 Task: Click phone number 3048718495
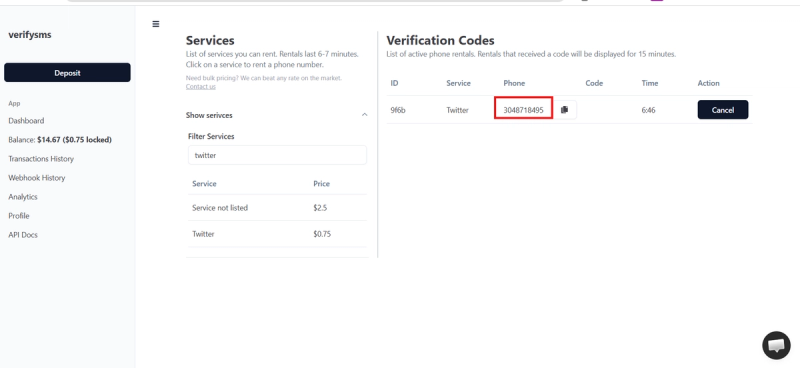(x=523, y=110)
